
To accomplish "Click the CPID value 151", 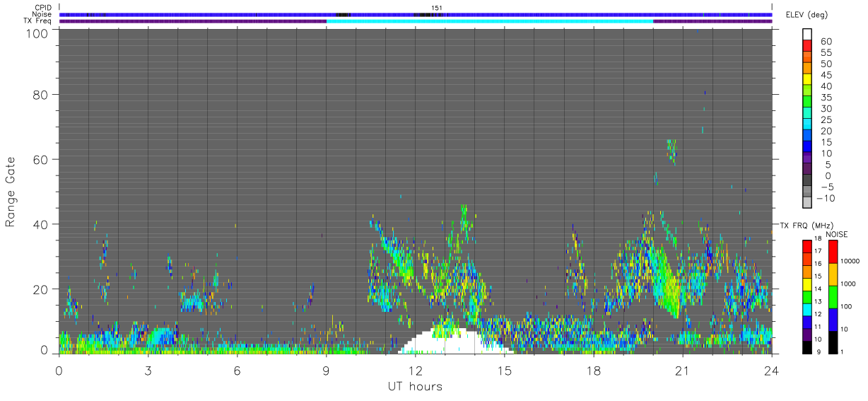I will click(x=437, y=8).
